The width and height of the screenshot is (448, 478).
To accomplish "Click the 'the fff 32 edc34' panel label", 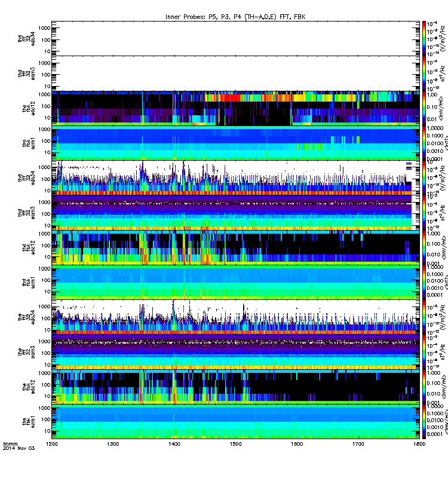I will (26, 317).
